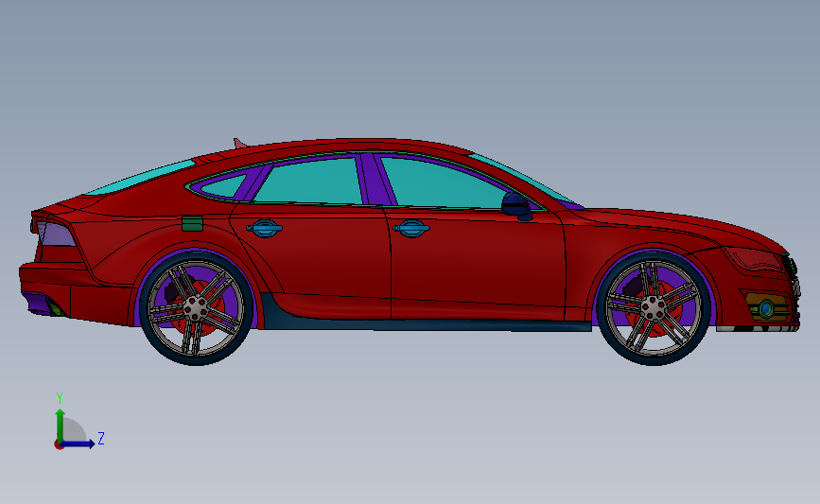Pick the round front fog light
The image size is (820, 504).
click(766, 309)
